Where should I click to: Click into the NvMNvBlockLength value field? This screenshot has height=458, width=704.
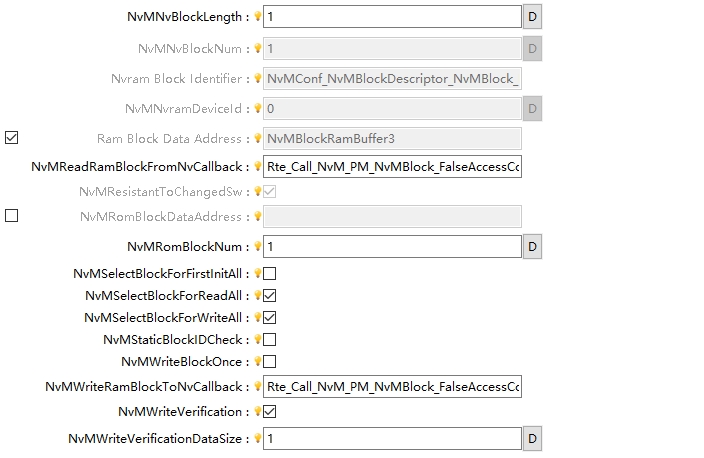pos(391,17)
